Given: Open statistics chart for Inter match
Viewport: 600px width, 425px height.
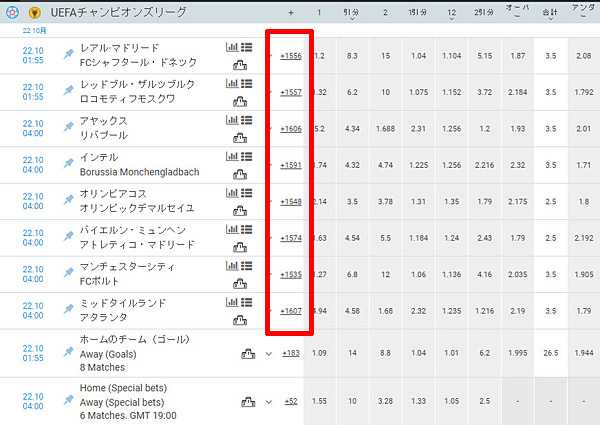Looking at the screenshot, I should [232, 156].
